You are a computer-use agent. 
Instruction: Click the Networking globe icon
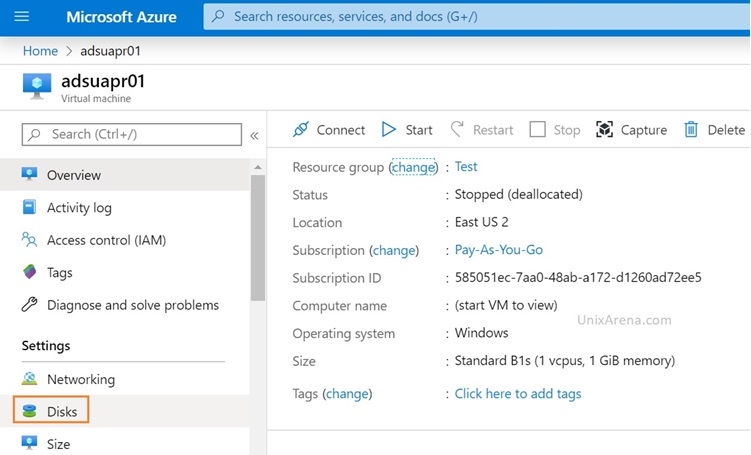pyautogui.click(x=29, y=378)
